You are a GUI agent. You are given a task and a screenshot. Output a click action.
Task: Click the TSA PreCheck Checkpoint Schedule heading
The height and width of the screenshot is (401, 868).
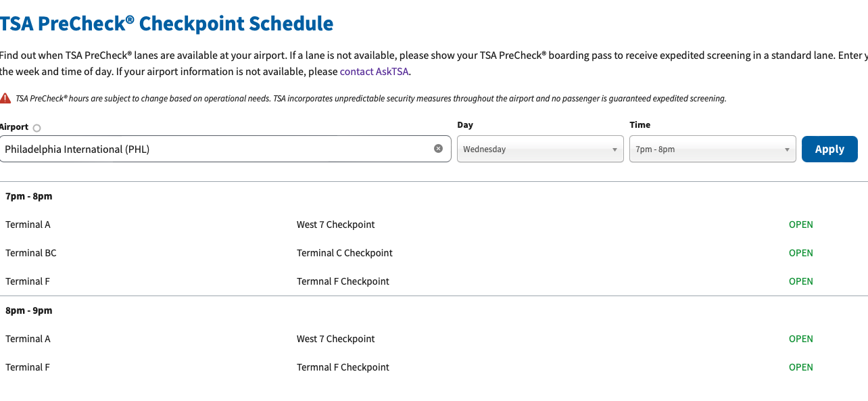166,24
